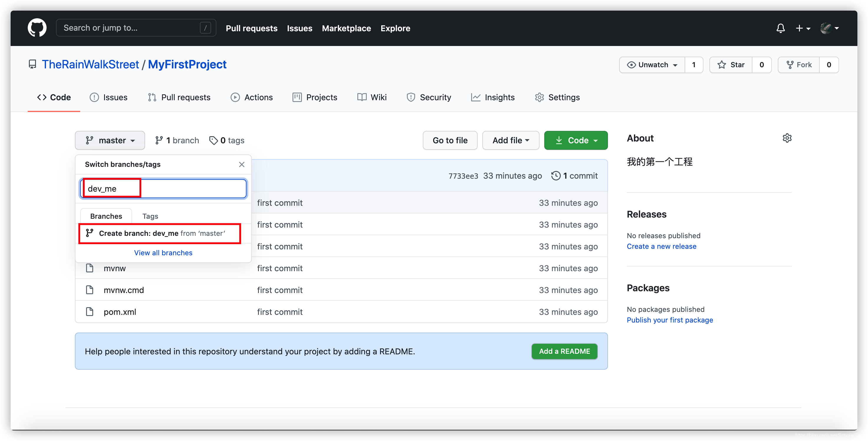Open the user avatar menu
The image size is (868, 441).
(829, 28)
